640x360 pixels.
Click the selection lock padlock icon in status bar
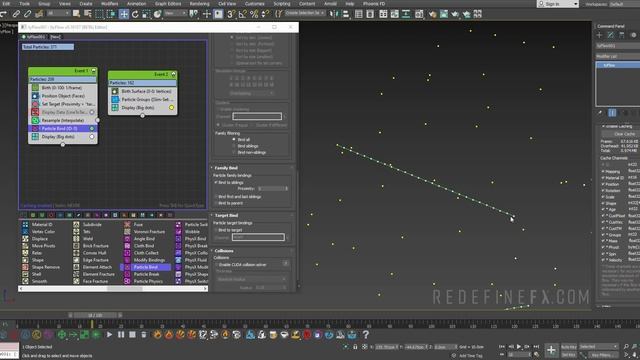coord(355,347)
